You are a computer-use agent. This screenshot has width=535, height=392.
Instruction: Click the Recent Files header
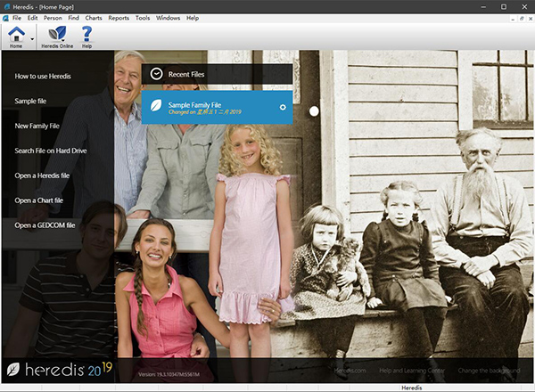(217, 74)
